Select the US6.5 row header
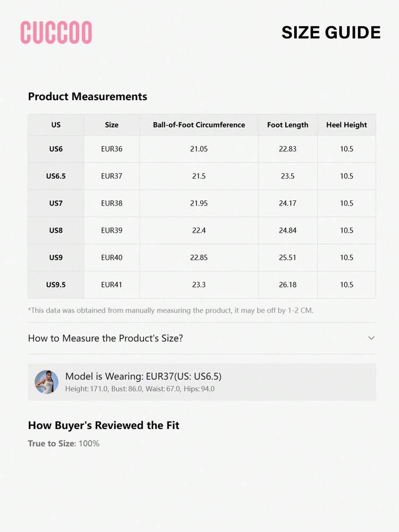Screen dimensions: 399x532 click(56, 176)
